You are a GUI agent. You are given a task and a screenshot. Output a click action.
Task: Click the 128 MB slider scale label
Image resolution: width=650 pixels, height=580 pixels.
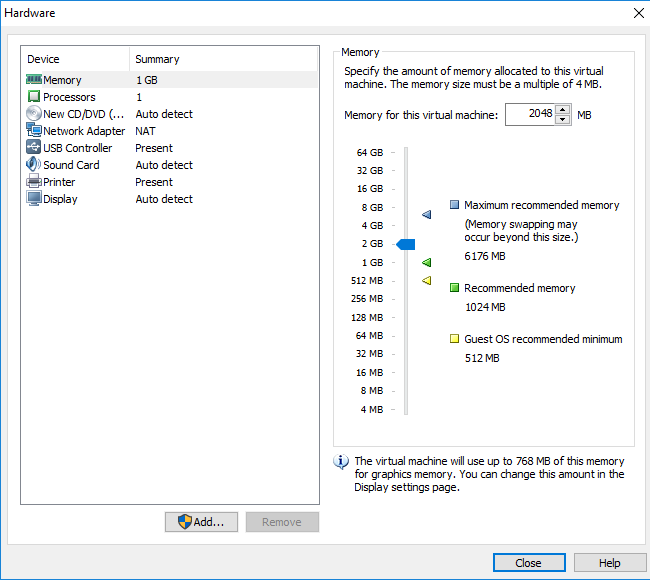[x=367, y=318]
